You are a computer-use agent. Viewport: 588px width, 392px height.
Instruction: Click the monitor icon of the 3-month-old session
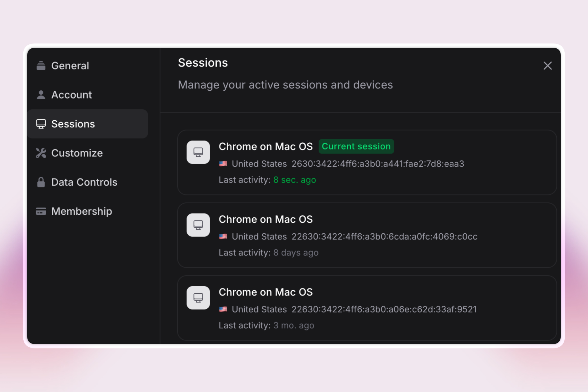(x=198, y=297)
